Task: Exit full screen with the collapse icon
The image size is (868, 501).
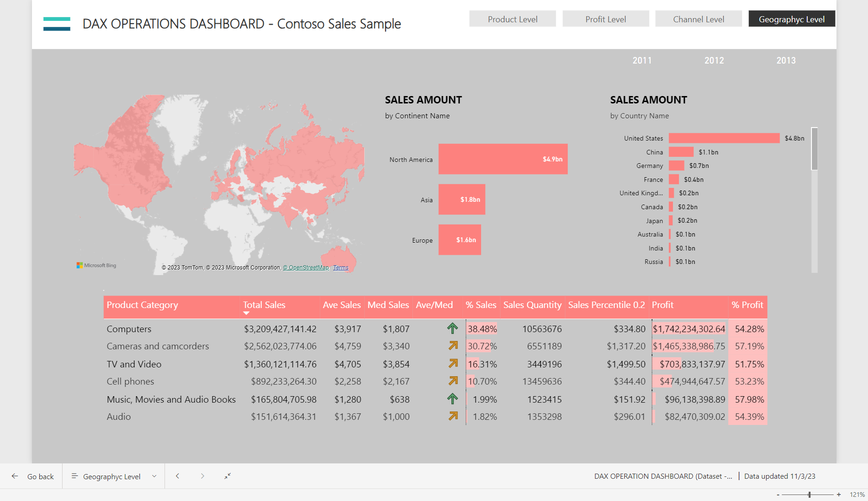Action: [x=228, y=476]
